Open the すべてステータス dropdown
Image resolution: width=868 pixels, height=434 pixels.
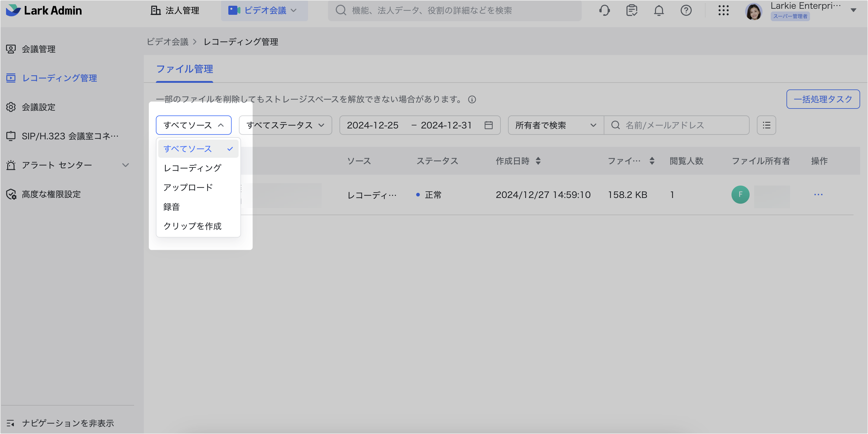(x=285, y=125)
